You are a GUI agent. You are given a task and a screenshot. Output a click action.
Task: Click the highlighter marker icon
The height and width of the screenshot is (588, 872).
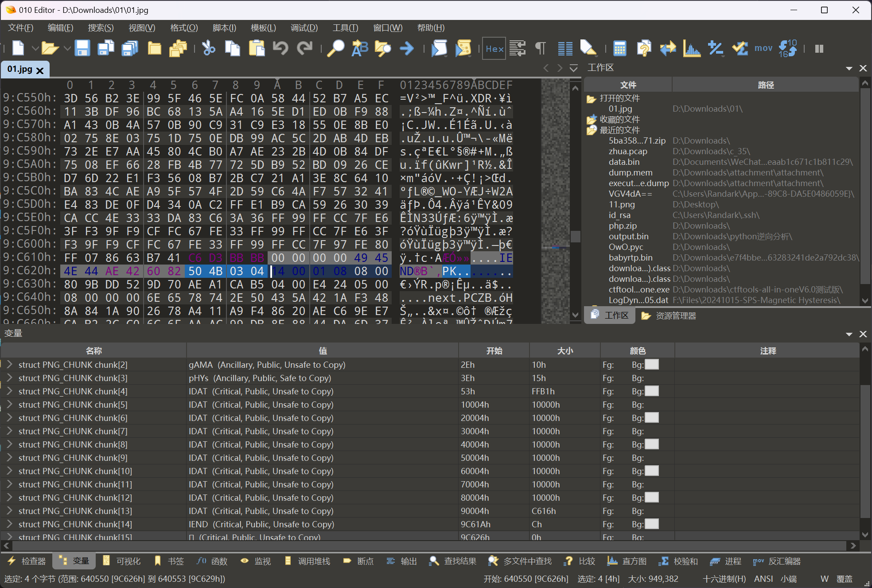[x=588, y=48]
